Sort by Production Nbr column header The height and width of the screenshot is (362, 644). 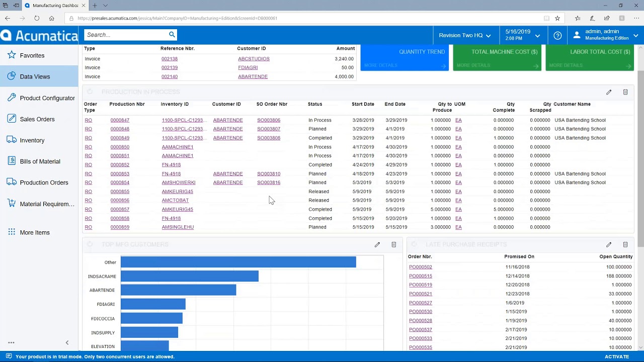[x=127, y=104]
